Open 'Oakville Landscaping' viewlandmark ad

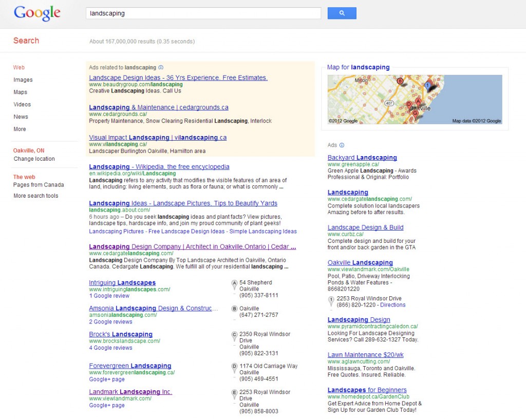(360, 263)
